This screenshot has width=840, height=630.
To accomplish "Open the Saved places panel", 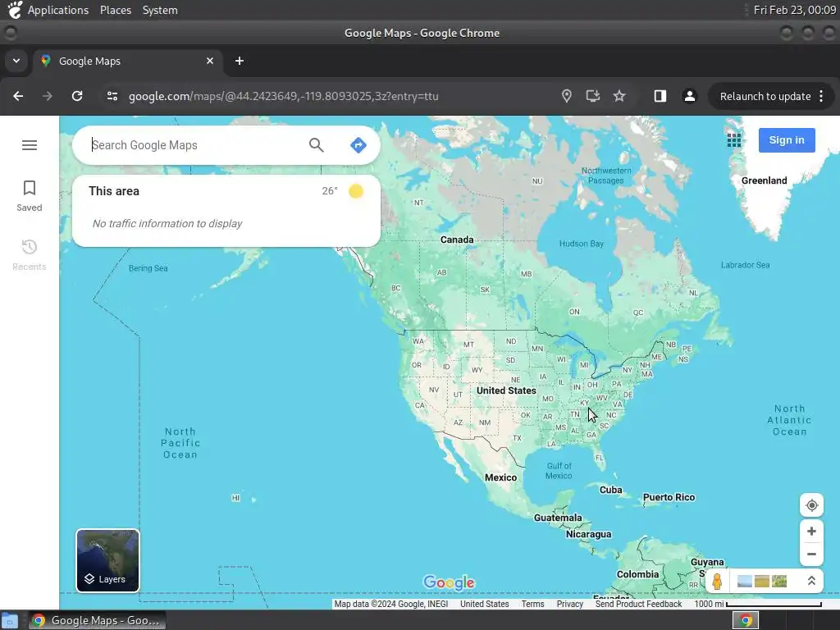I will [x=29, y=196].
